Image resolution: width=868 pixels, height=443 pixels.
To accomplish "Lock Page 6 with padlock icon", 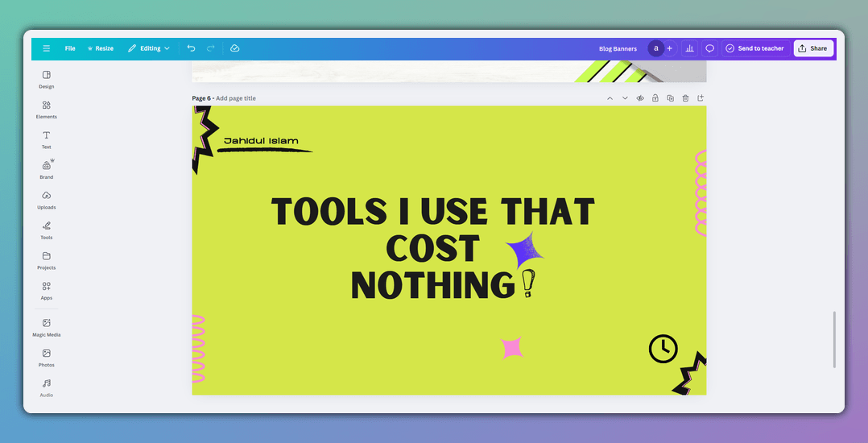I will 655,98.
